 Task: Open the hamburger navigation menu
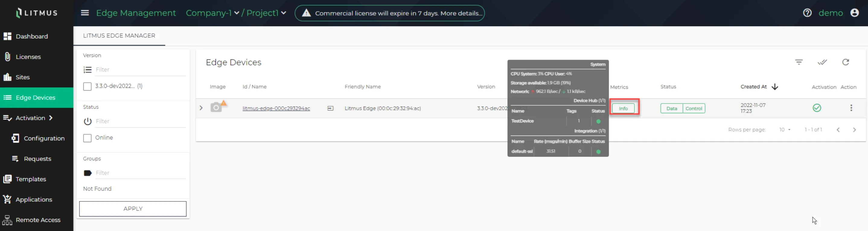pos(85,13)
